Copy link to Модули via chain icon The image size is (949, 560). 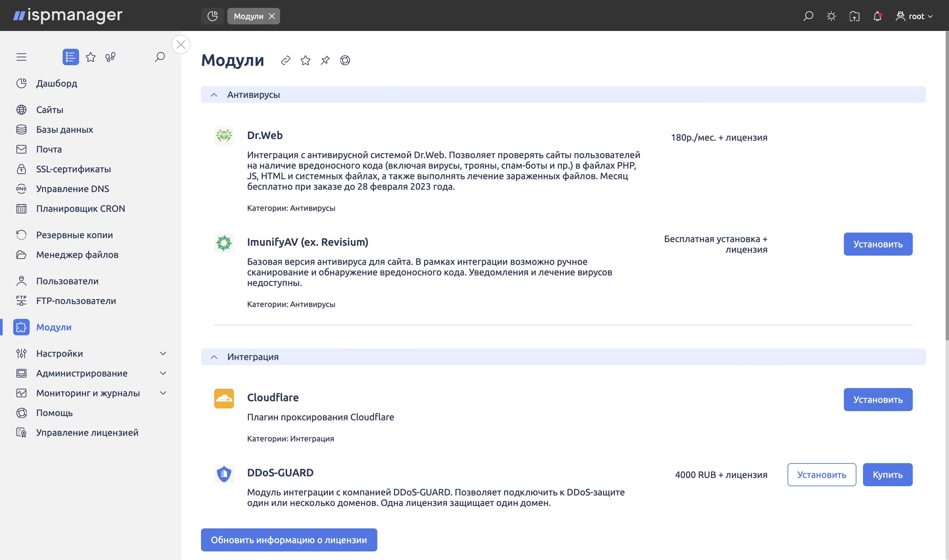(x=285, y=60)
